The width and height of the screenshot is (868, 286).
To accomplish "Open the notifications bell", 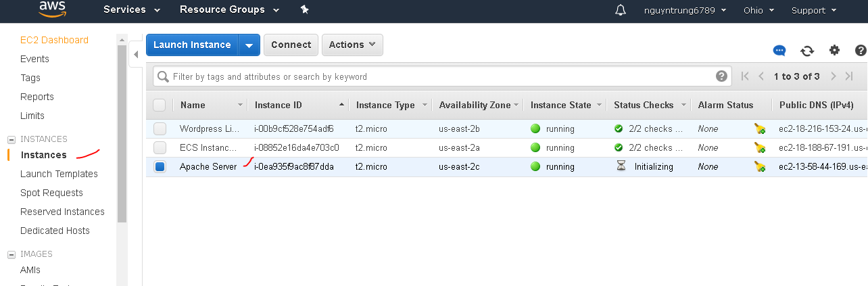I will pos(621,10).
